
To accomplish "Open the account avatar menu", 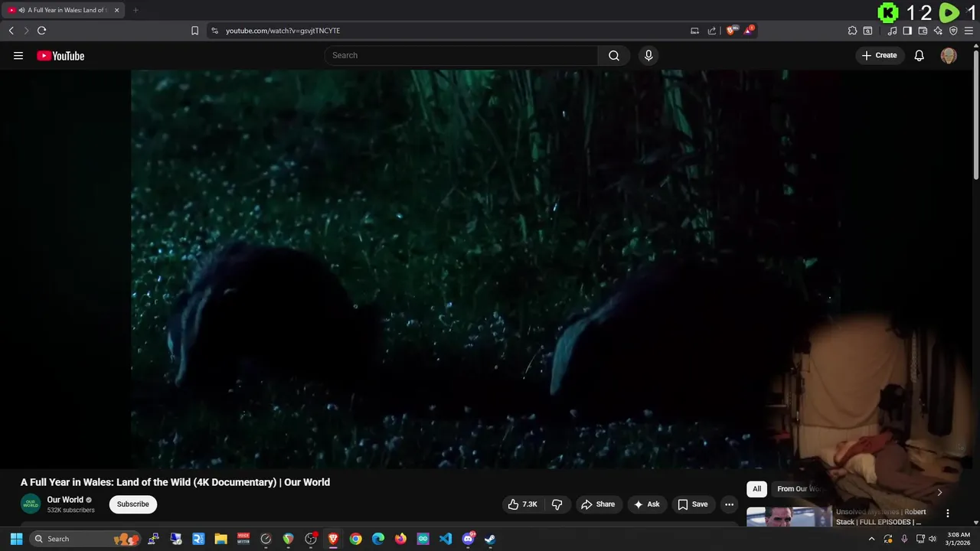I will [x=949, y=56].
